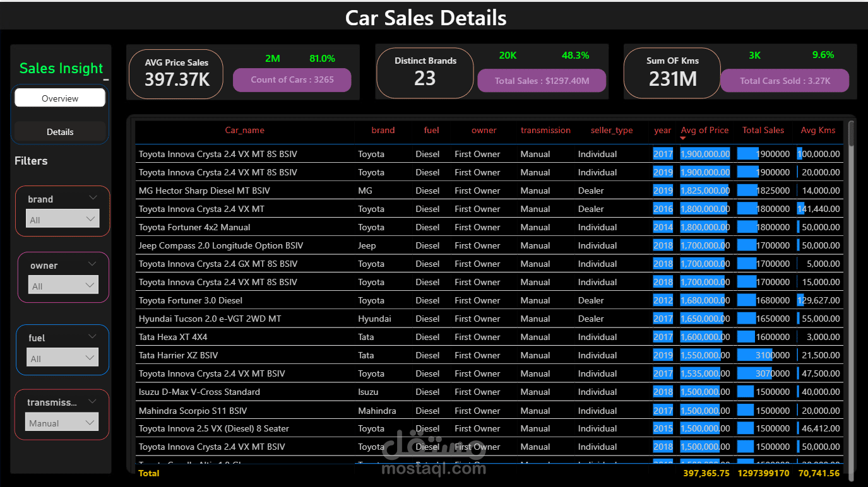868x487 pixels.
Task: Click the Count of Cars : 3265 pill
Action: [x=292, y=79]
